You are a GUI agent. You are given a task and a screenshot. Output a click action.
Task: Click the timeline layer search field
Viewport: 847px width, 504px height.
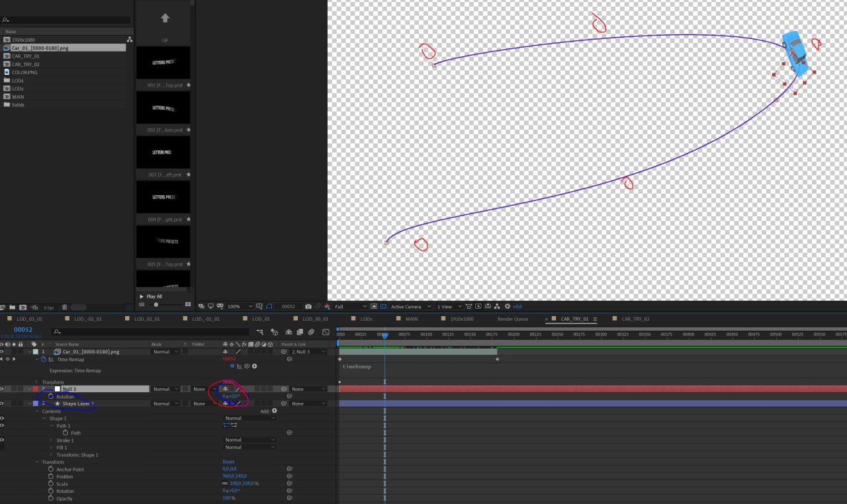151,331
